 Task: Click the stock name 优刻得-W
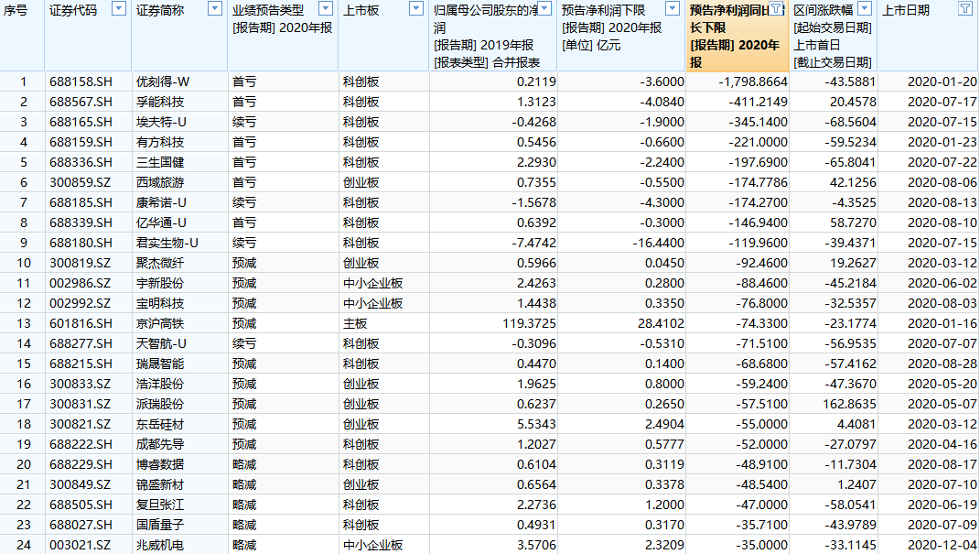click(163, 81)
